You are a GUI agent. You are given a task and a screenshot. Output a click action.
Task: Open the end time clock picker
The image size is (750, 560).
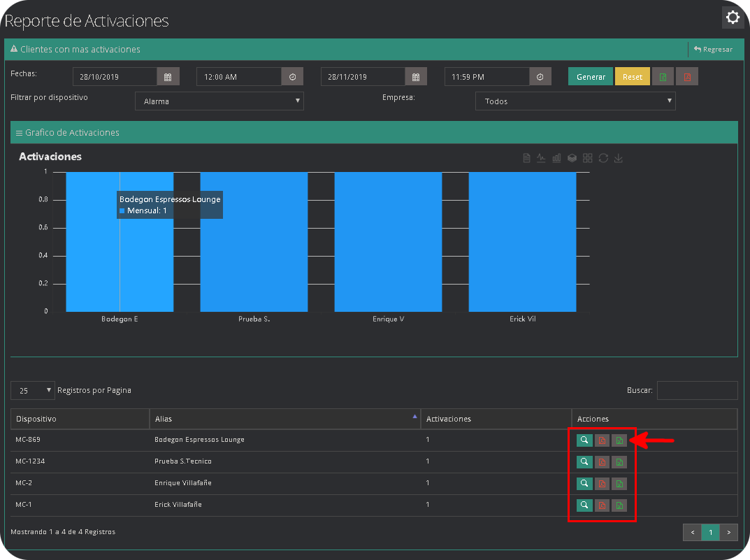click(x=540, y=77)
